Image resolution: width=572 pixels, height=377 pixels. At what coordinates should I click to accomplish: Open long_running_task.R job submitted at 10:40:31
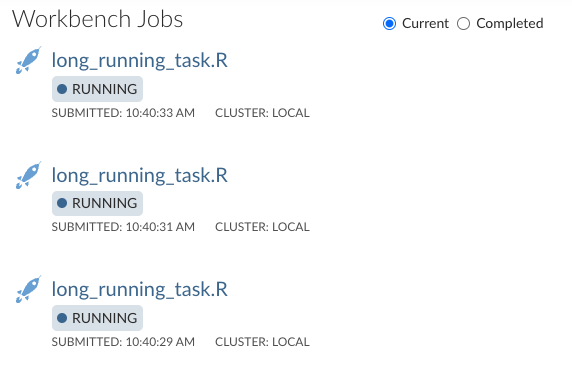[x=139, y=175]
